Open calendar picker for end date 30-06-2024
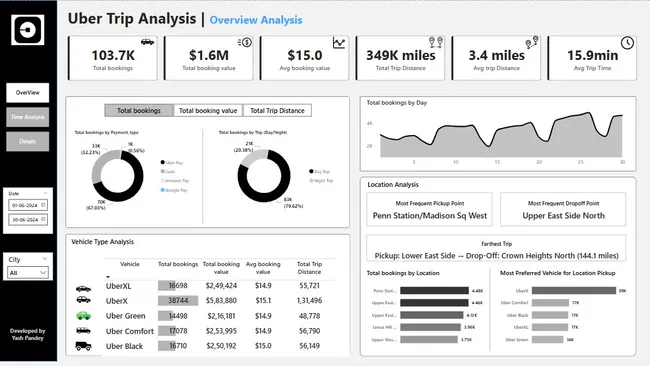The image size is (650, 366). point(43,219)
